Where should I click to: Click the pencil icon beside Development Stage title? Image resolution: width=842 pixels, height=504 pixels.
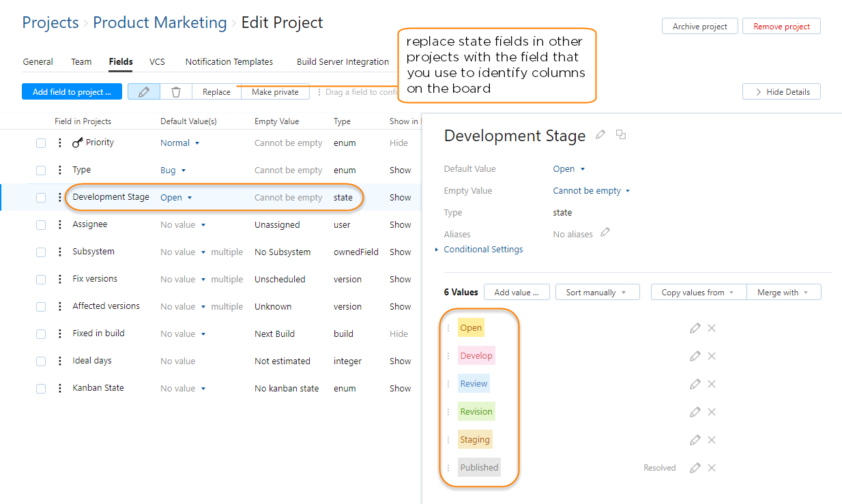click(x=600, y=135)
